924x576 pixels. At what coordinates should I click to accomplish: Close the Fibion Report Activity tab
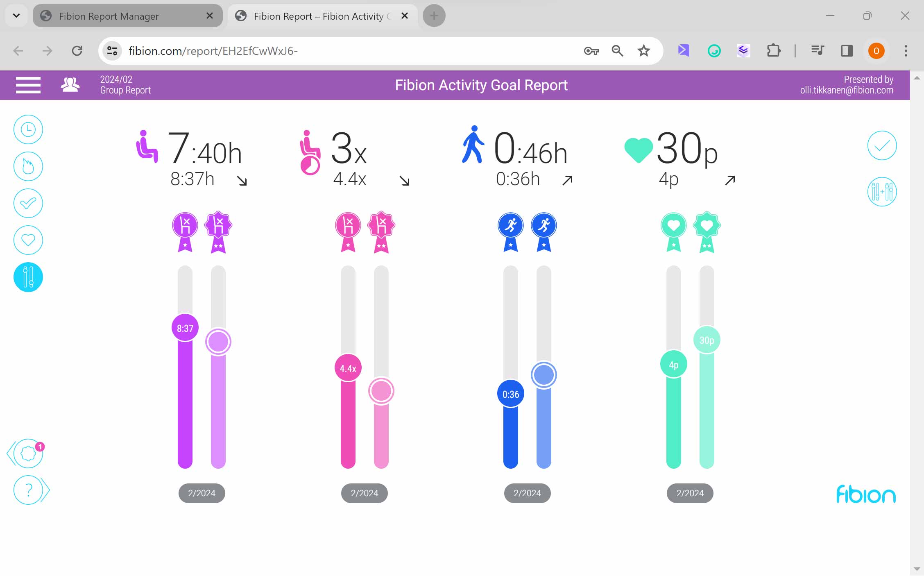click(405, 16)
